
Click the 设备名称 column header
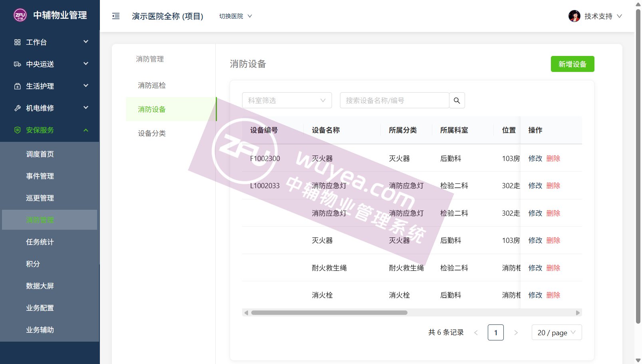[326, 130]
